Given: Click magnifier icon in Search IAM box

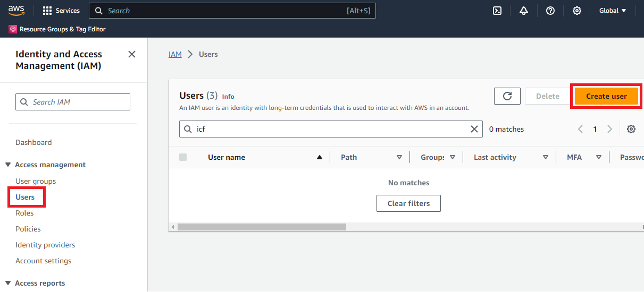Looking at the screenshot, I should click(x=24, y=102).
